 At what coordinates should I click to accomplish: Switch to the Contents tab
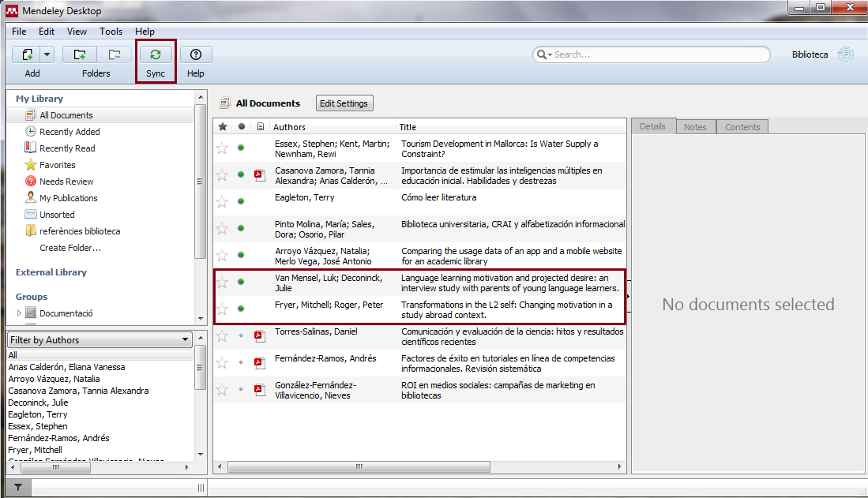(x=742, y=127)
